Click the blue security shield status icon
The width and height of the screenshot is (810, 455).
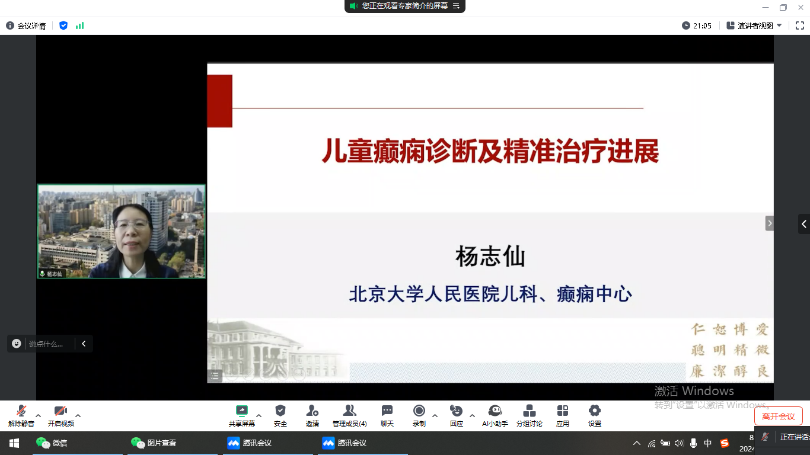[x=64, y=25]
